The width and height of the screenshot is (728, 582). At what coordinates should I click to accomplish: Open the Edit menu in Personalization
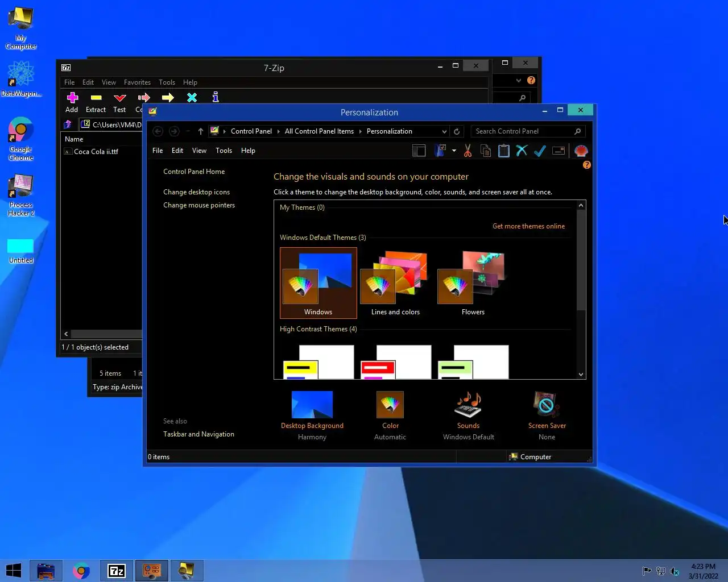point(177,151)
